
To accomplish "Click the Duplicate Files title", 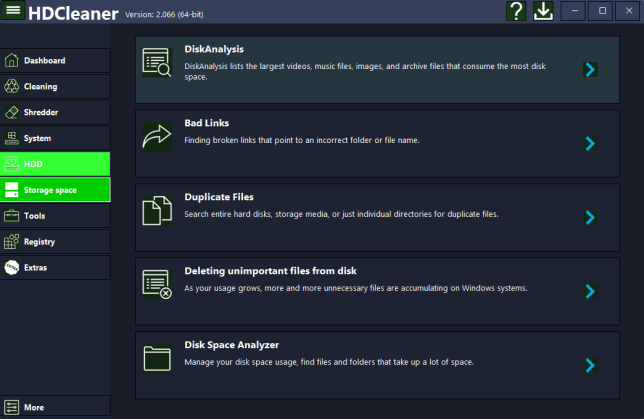I will [x=219, y=197].
